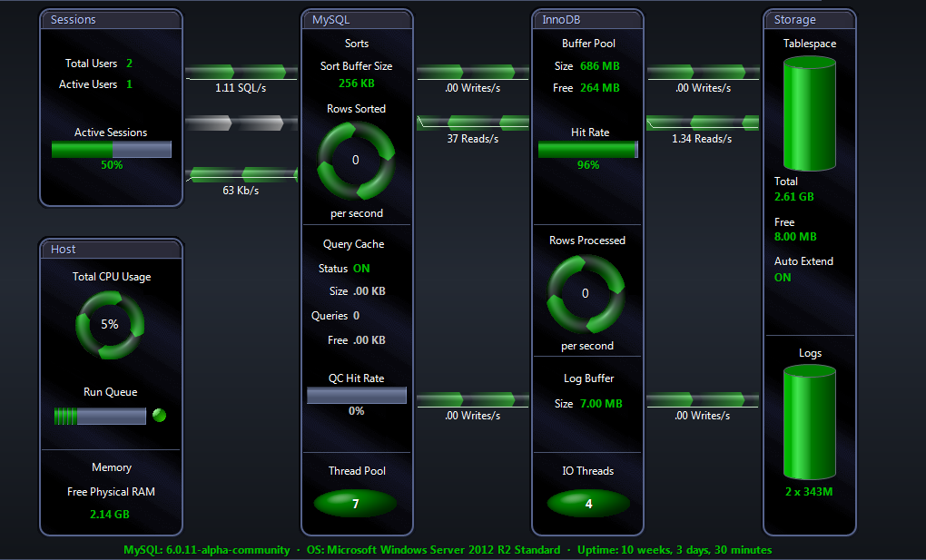Click the Total Users value 2
The height and width of the screenshot is (560, 926).
click(129, 64)
